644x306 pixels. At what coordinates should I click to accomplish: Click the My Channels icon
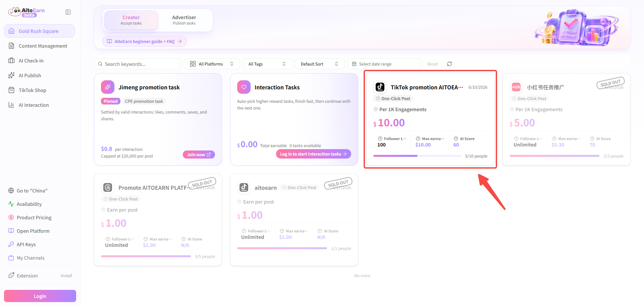11,258
